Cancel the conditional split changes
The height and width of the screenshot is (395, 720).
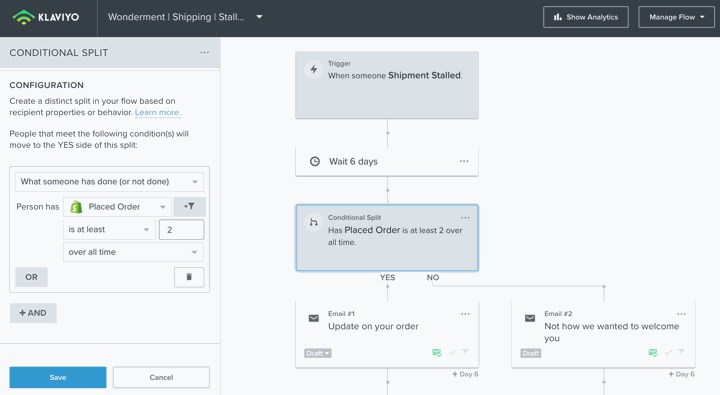[161, 377]
